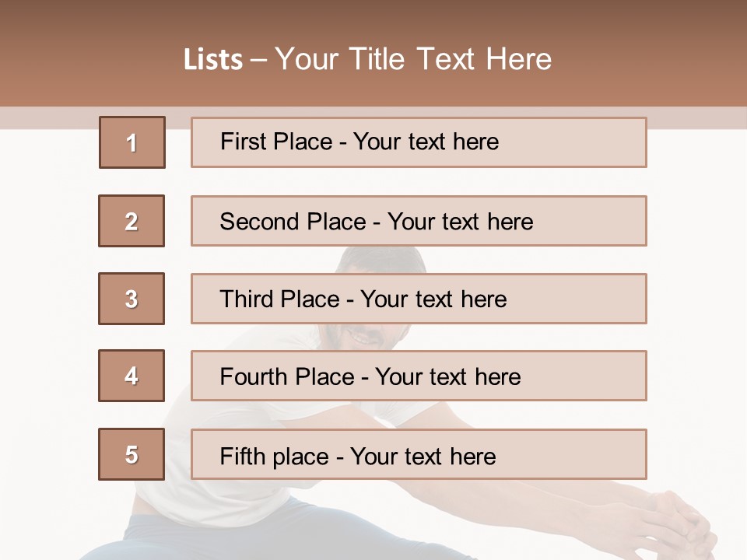Select the Fourth Place text bar
This screenshot has height=560, width=747.
tap(419, 376)
